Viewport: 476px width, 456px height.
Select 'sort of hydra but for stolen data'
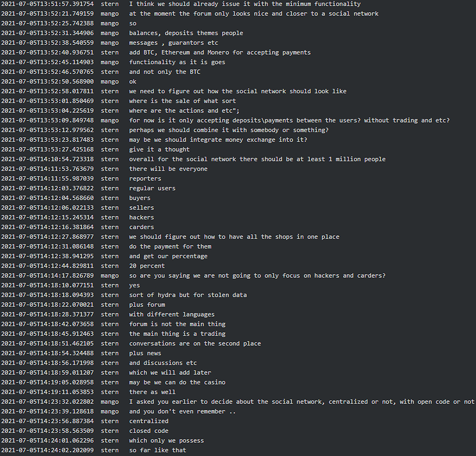[188, 295]
